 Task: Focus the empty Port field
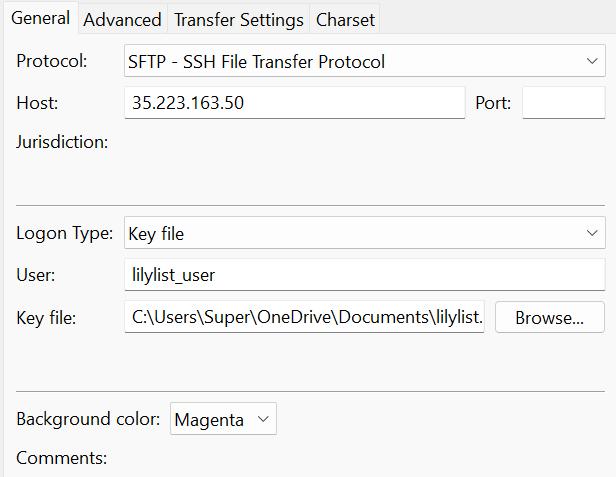click(563, 103)
